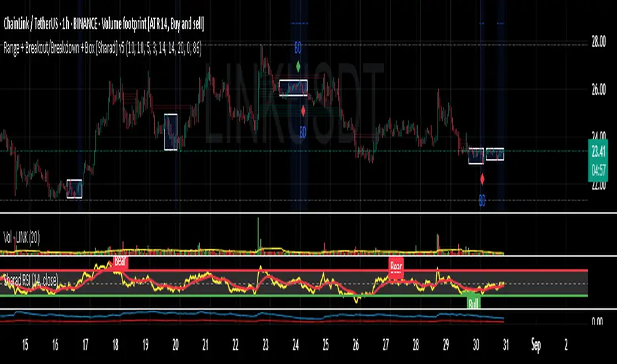617x364 pixels.
Task: Click the date label 28 on the time axis
Action: 416,345
